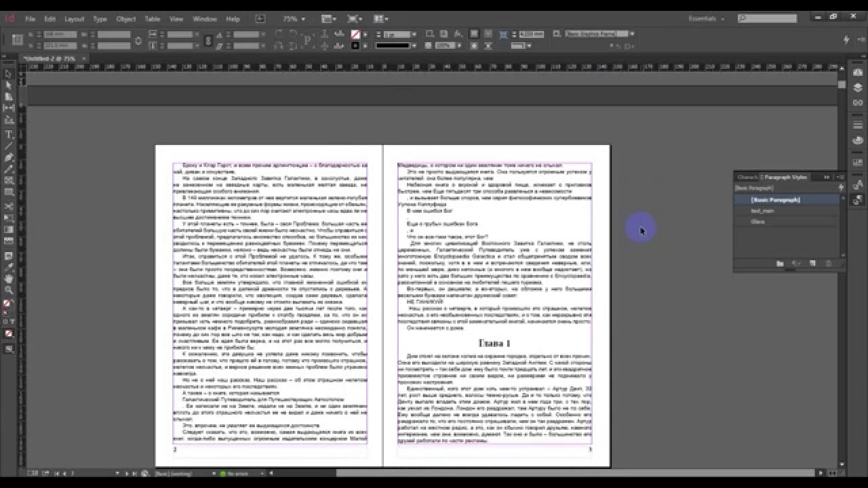Open the stroke weight dropdown
Image resolution: width=868 pixels, height=488 pixels.
pos(414,34)
